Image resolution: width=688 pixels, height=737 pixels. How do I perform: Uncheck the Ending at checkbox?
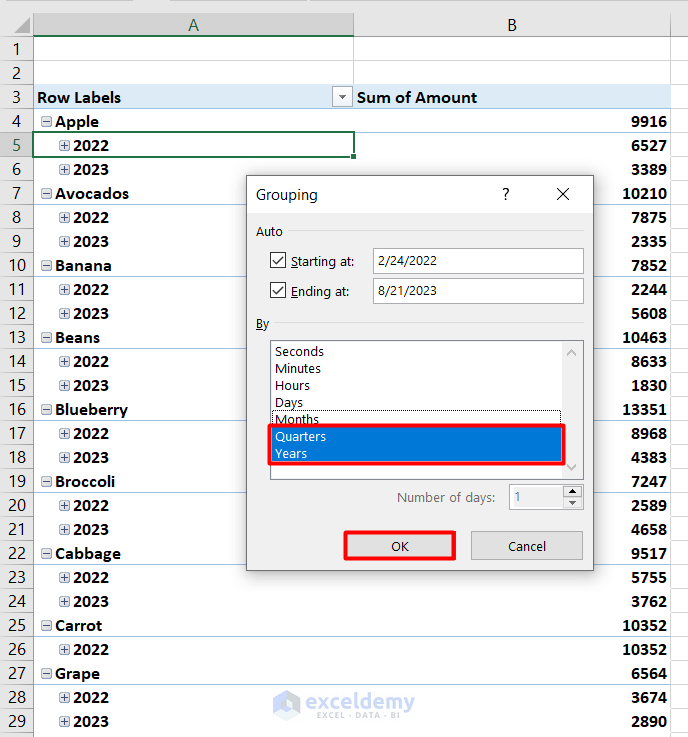click(x=278, y=290)
